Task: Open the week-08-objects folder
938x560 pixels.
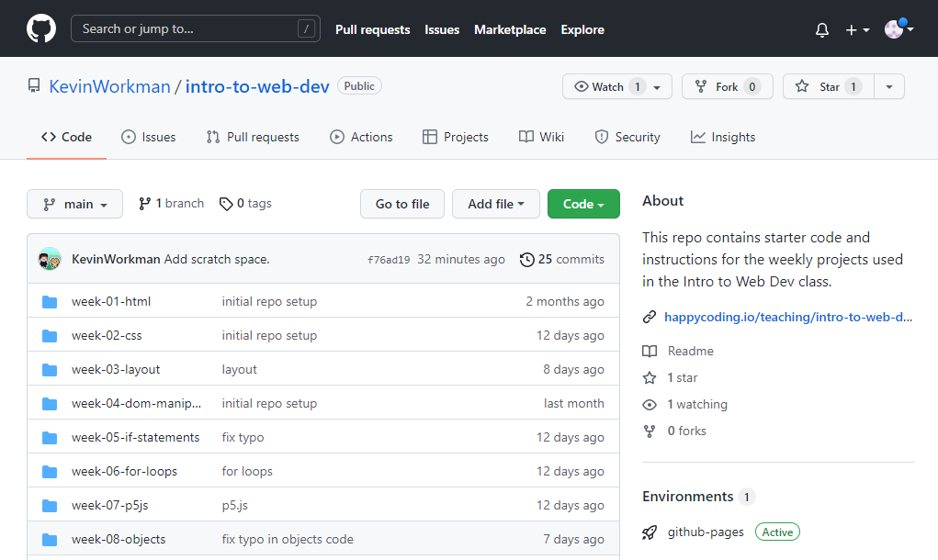Action: (x=119, y=540)
